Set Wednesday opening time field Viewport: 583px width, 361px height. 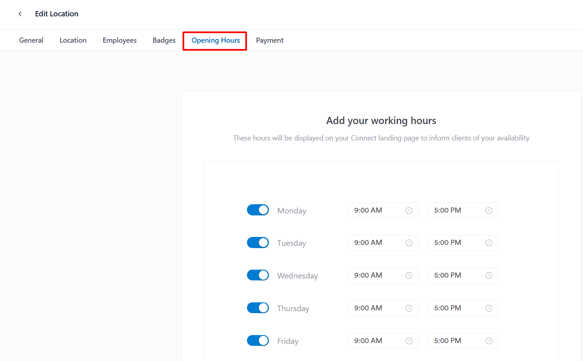383,275
